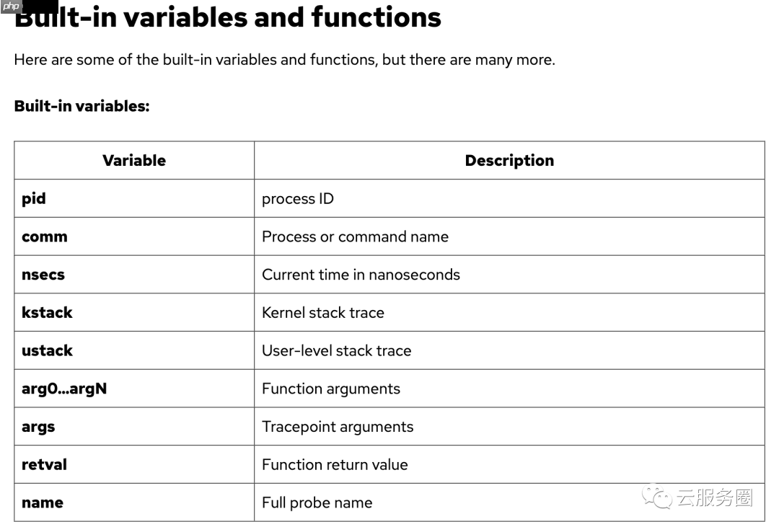Screen dimensions: 779x532
Task: Click the retval variable name
Action: click(x=44, y=464)
